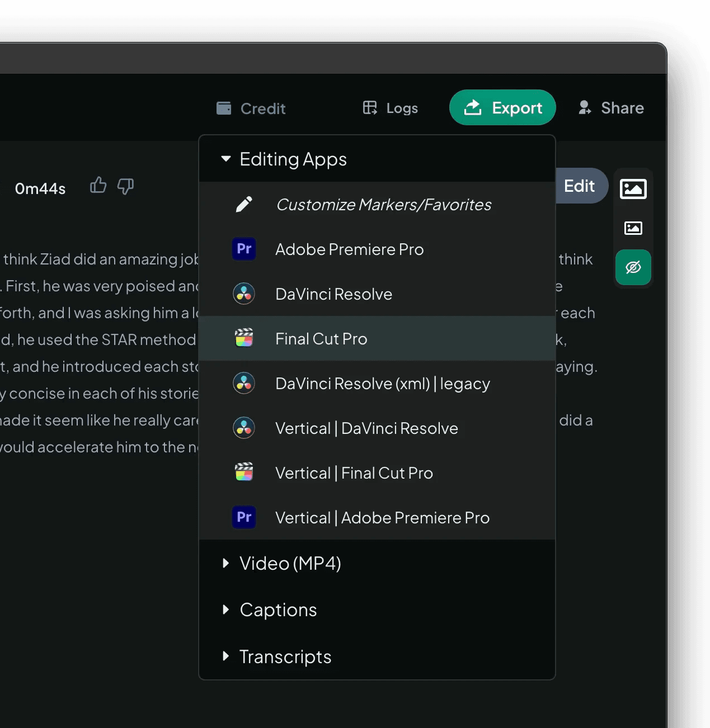Select Vertical | Final Cut Pro
This screenshot has width=710, height=728.
[x=377, y=472]
